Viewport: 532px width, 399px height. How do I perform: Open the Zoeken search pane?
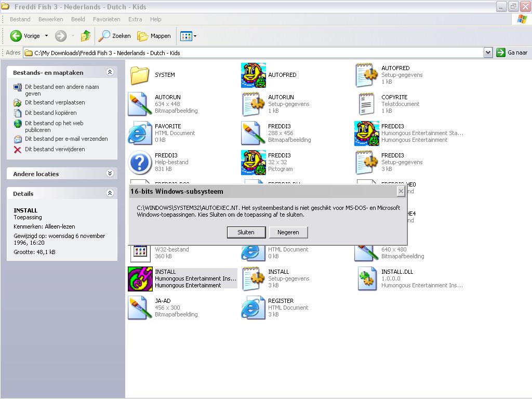click(114, 36)
